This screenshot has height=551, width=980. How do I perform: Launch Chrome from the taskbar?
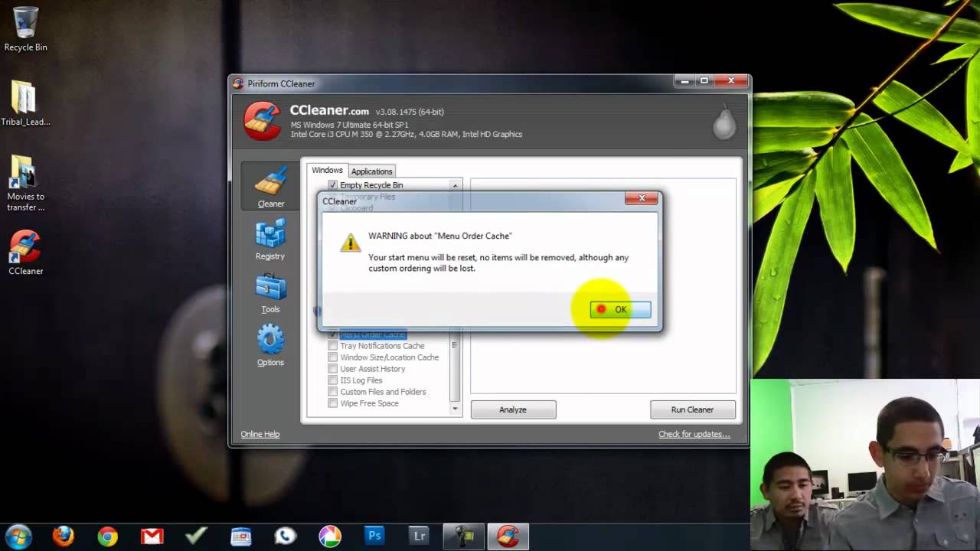click(x=107, y=536)
